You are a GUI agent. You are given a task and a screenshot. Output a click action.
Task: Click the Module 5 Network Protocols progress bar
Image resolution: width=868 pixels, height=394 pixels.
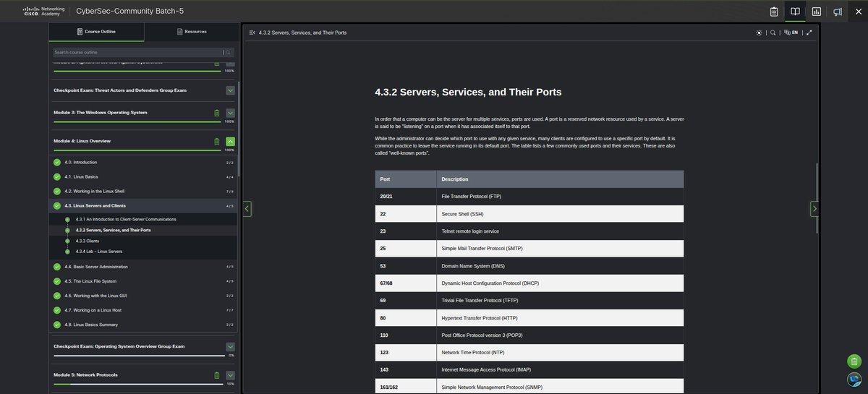tap(139, 385)
